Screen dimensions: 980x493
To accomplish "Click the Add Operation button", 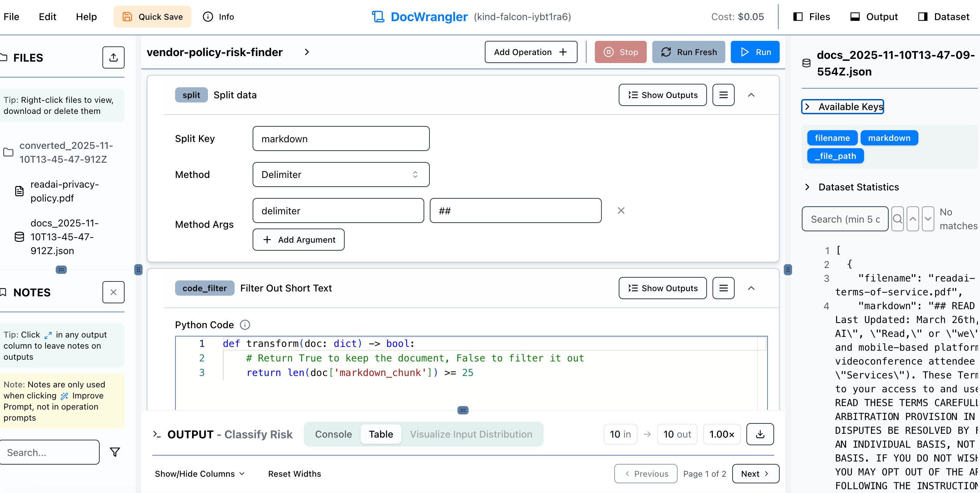I will coord(531,52).
